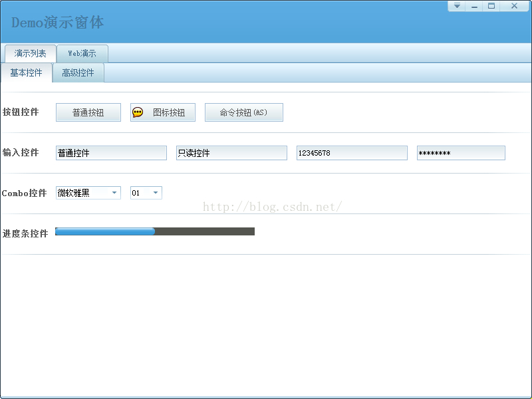532x399 pixels.
Task: Select the 基本控件 sub-tab
Action: pos(27,72)
